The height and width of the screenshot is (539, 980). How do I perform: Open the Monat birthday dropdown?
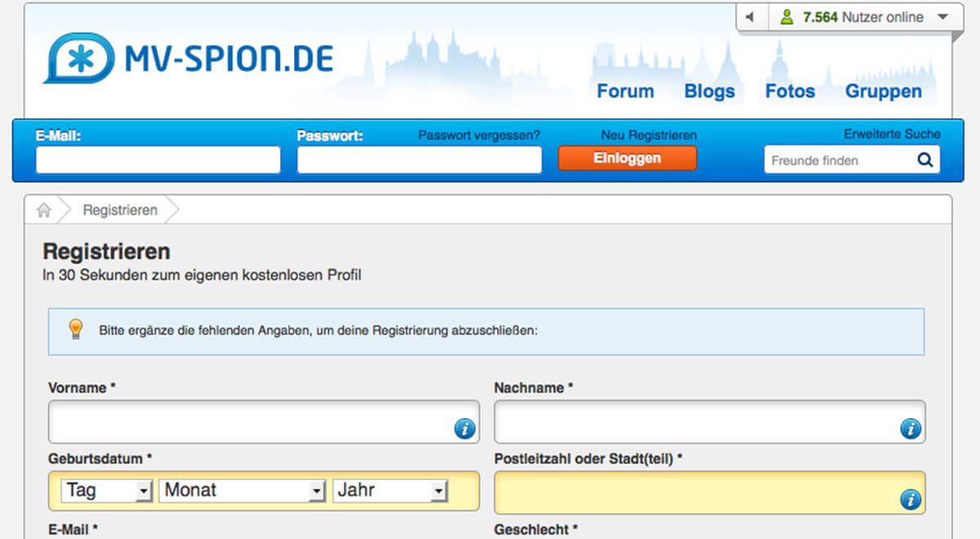(x=243, y=490)
